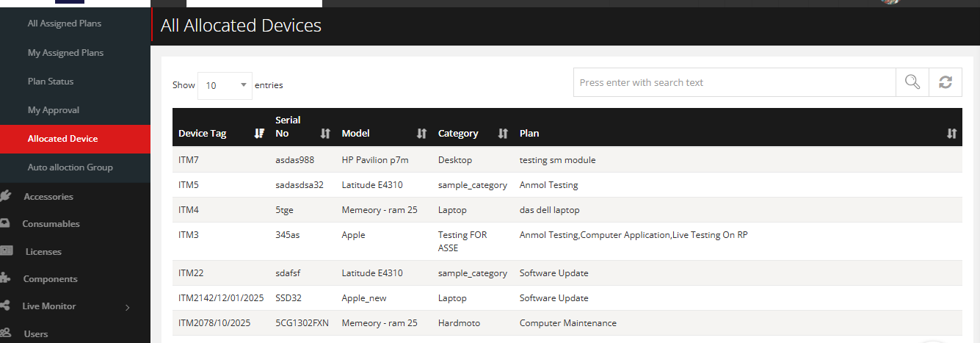Click the Device Tag column header
Image resolution: width=980 pixels, height=343 pixels.
221,128
